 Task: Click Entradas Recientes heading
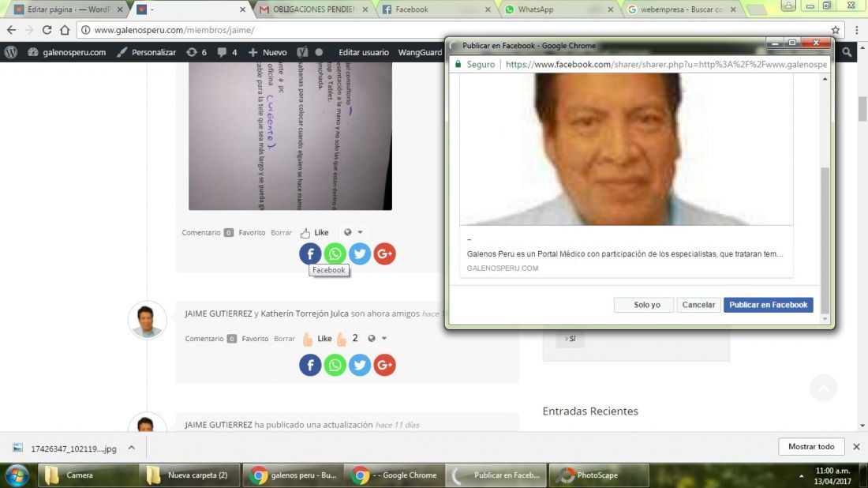coord(590,411)
